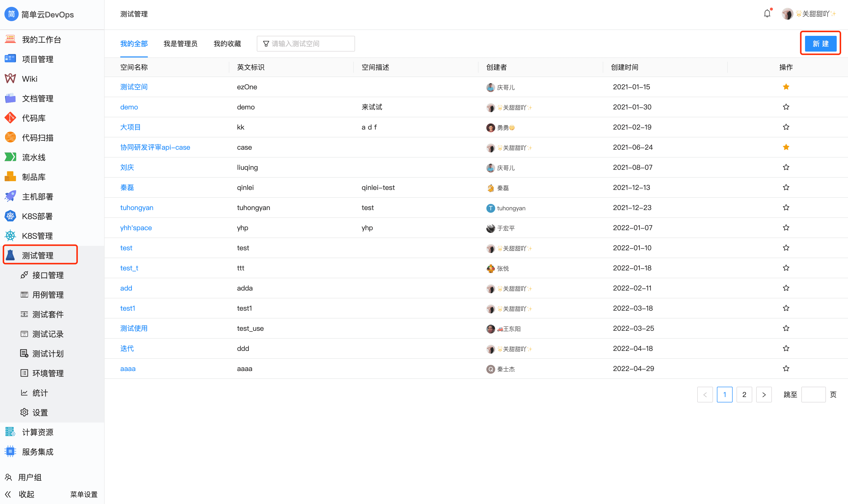Star the yhh'space row
Viewport: 848px width, 504px height.
(x=786, y=227)
